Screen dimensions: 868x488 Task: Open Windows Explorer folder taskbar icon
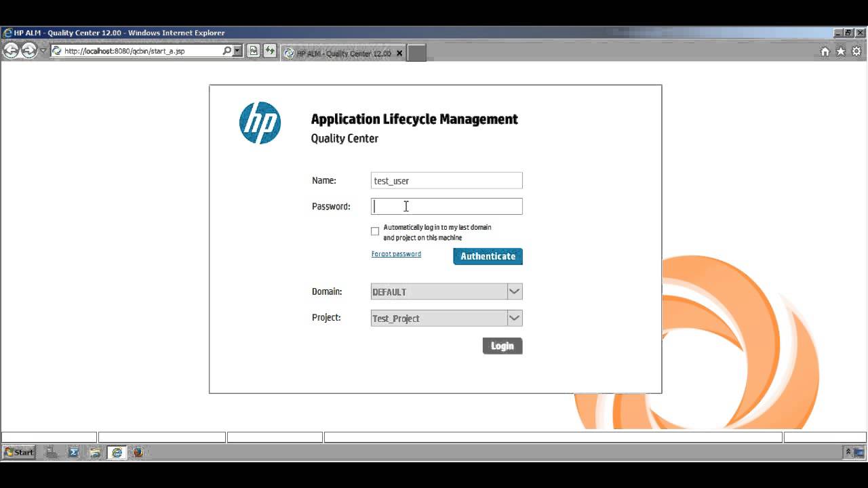tap(95, 452)
